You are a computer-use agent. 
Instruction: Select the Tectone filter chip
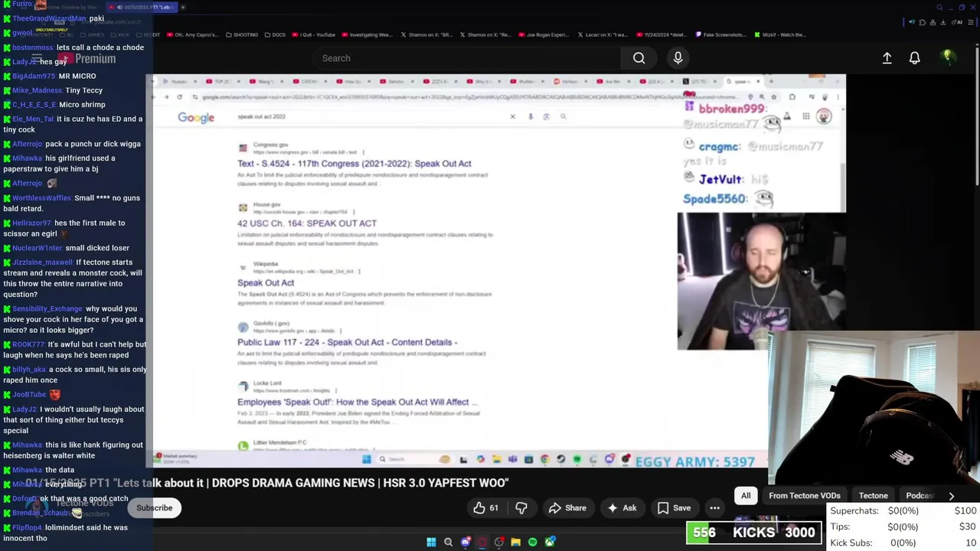coord(874,496)
